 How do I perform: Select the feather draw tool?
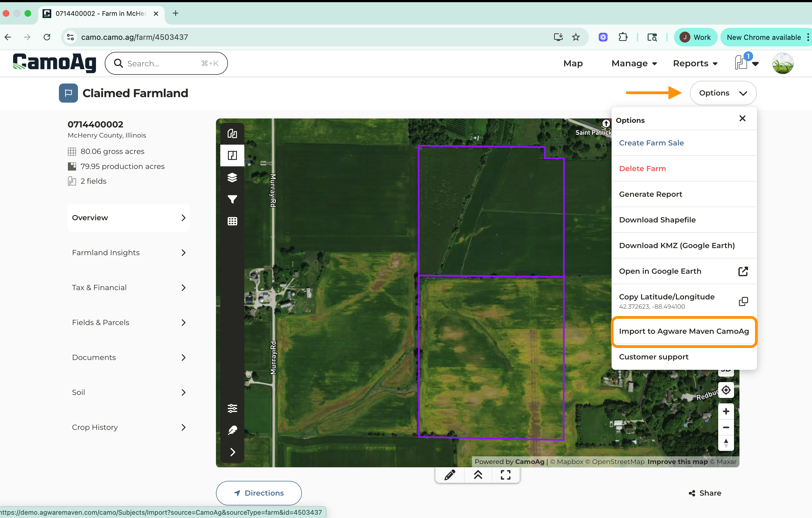tap(232, 430)
